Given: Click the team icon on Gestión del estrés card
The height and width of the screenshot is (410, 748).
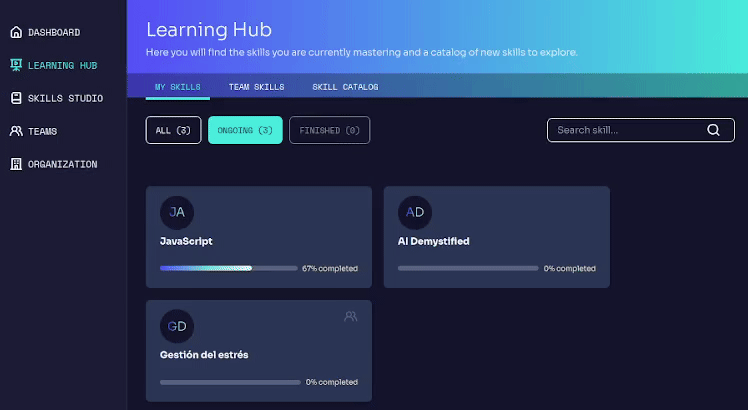Looking at the screenshot, I should point(350,316).
